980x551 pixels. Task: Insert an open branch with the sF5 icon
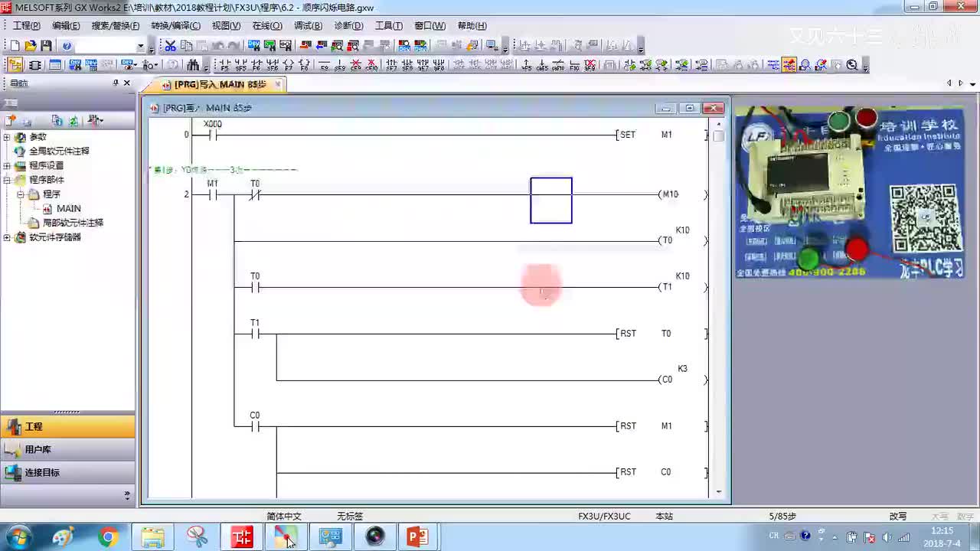pos(240,65)
